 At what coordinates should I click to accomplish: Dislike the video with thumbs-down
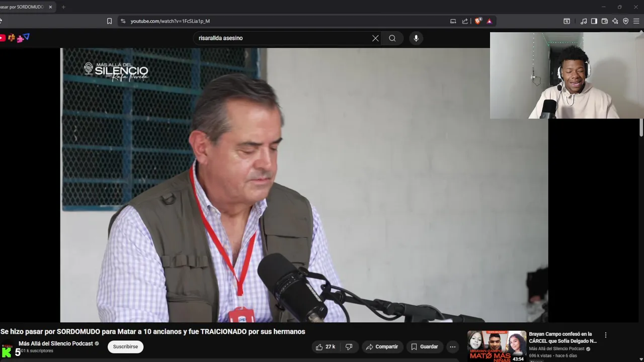coord(349,347)
